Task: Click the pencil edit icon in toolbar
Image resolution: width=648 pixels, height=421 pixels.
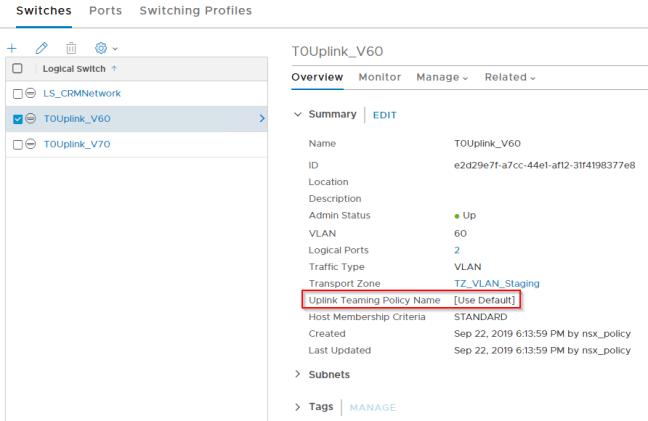Action: coord(41,48)
